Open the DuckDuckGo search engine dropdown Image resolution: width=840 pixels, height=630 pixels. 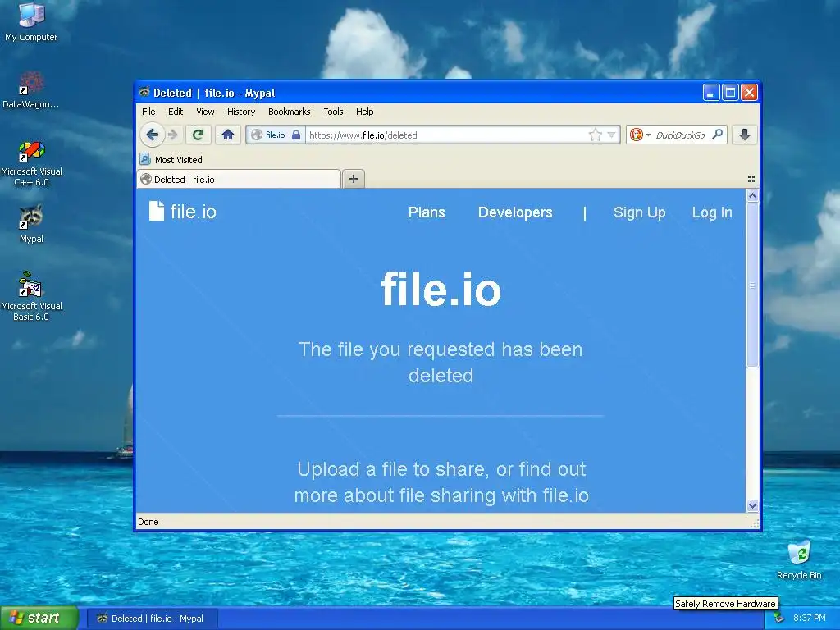[x=640, y=135]
